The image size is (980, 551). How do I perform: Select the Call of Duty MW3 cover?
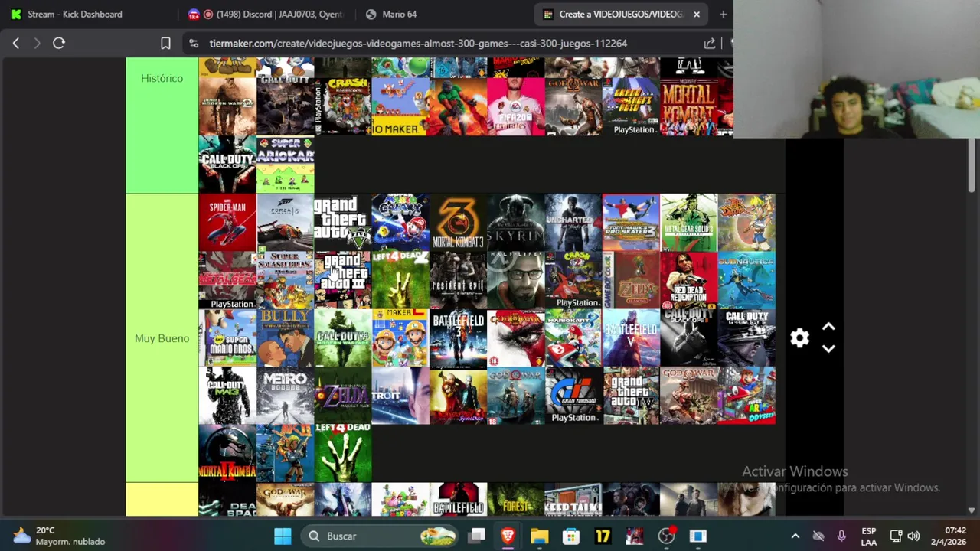227,396
